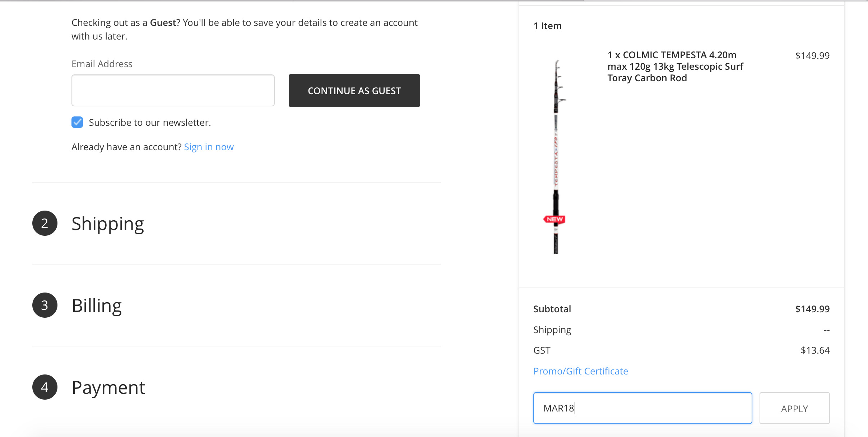
Task: Uncheck Subscribe to our newsletter checkbox
Action: [77, 122]
